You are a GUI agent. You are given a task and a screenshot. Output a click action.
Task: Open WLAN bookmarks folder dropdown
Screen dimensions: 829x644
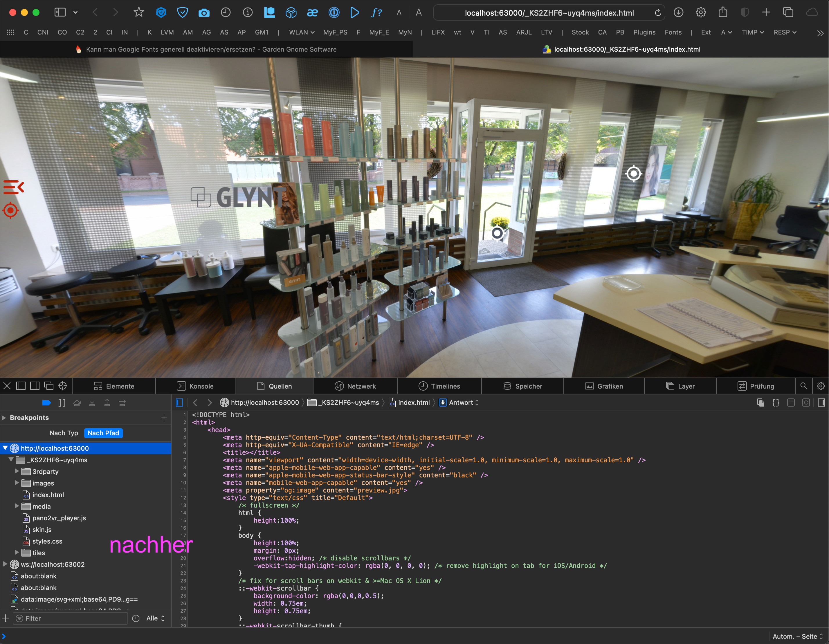pyautogui.click(x=302, y=32)
